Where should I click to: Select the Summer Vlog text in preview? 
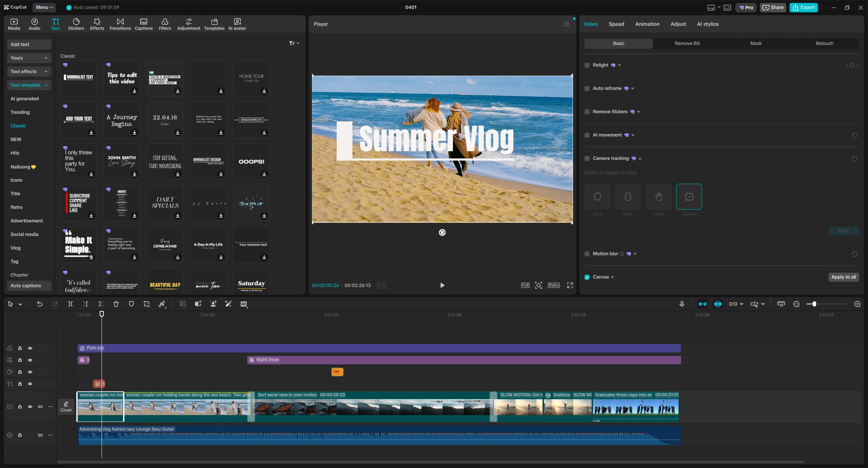click(436, 139)
